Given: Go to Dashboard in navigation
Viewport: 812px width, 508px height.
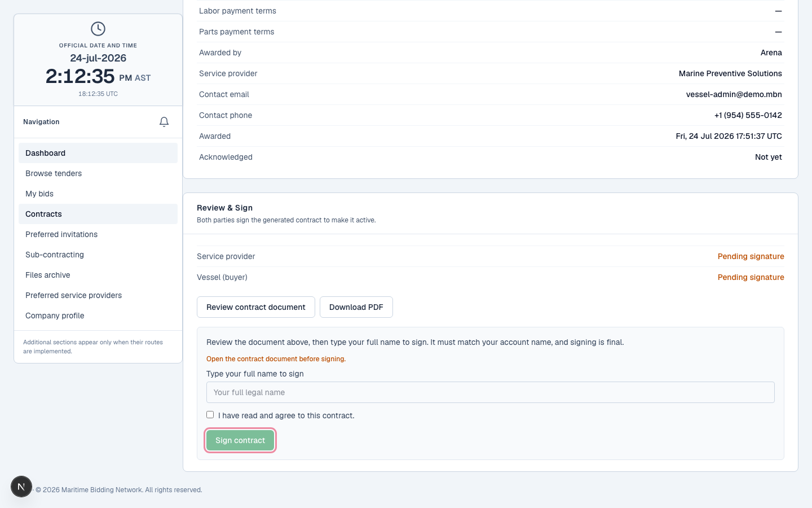Looking at the screenshot, I should [98, 153].
